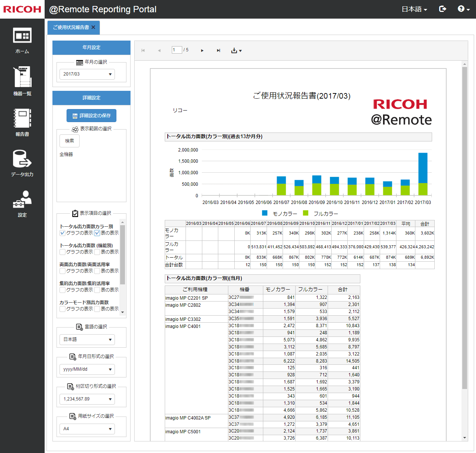The height and width of the screenshot is (453, 476).
Task: Open the A4 paper size dropdown
Action: [87, 429]
